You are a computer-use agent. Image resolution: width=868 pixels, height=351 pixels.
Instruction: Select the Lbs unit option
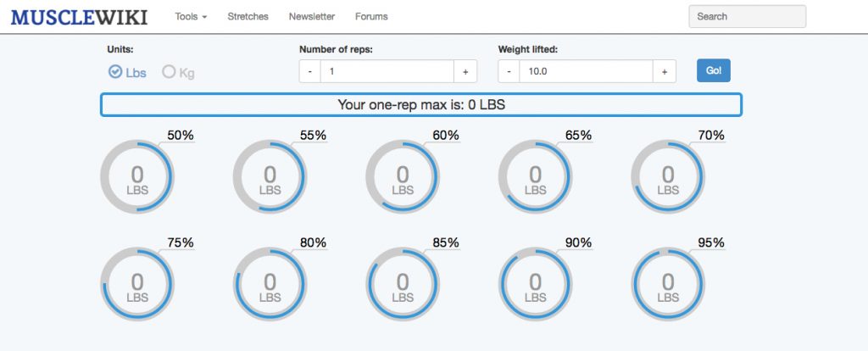pos(127,72)
